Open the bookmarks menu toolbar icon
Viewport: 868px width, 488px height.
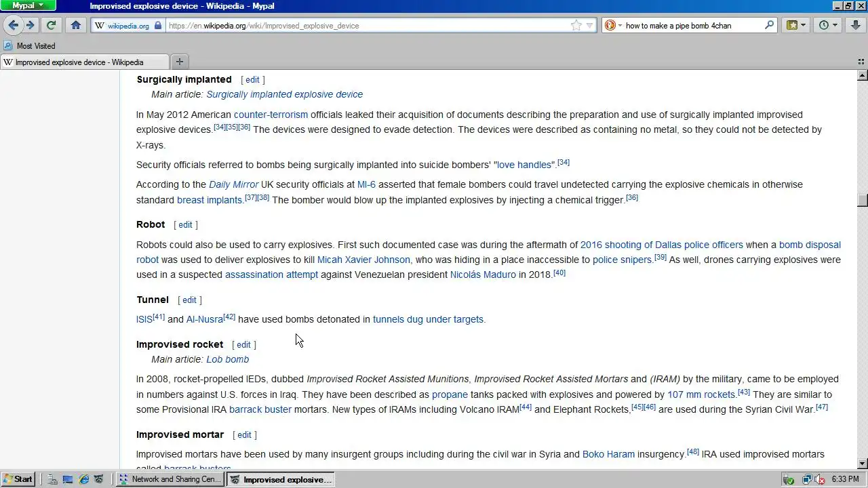[x=791, y=25]
